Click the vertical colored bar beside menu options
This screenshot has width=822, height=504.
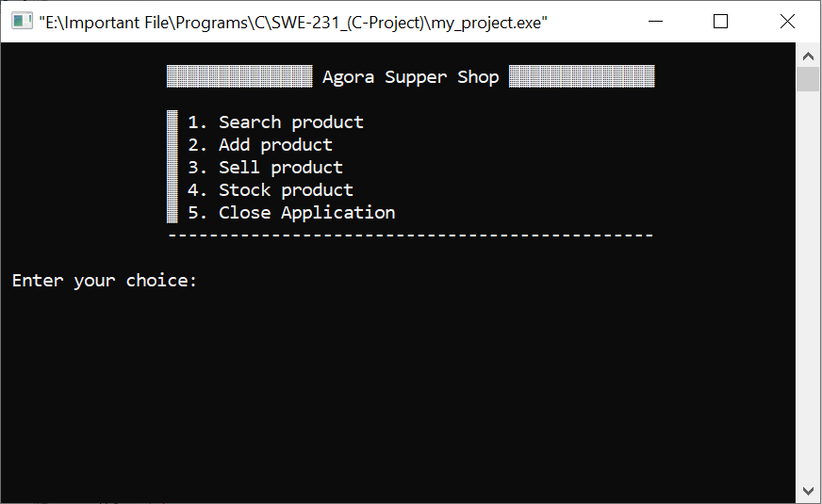pyautogui.click(x=173, y=167)
